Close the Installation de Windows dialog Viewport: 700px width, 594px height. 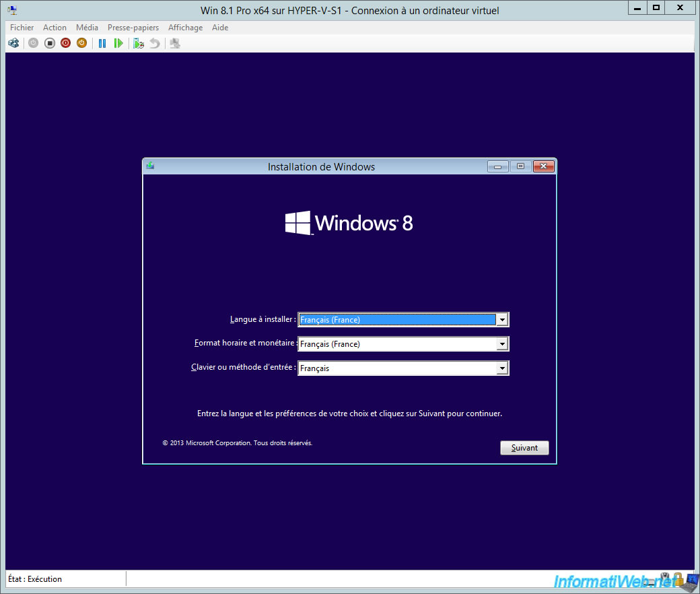click(543, 166)
